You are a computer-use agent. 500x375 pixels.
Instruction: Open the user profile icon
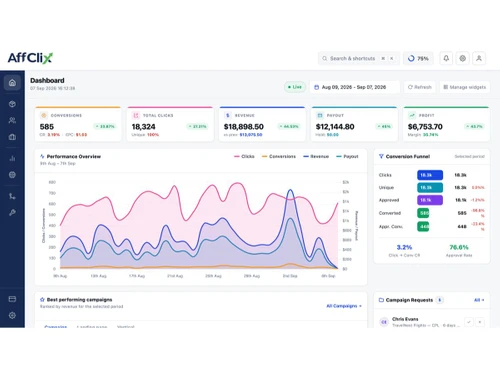[479, 58]
